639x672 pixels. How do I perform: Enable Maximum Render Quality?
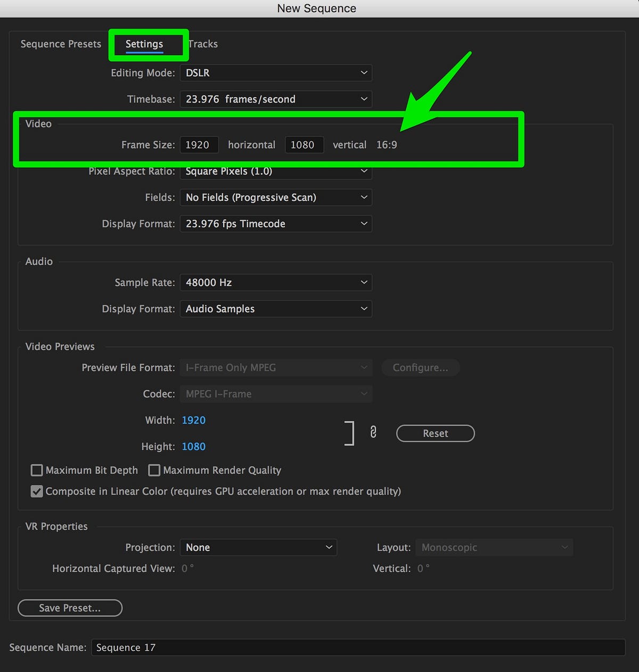[154, 470]
